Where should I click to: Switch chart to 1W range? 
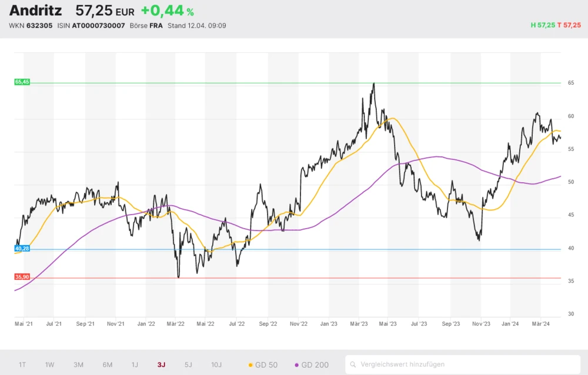point(49,364)
